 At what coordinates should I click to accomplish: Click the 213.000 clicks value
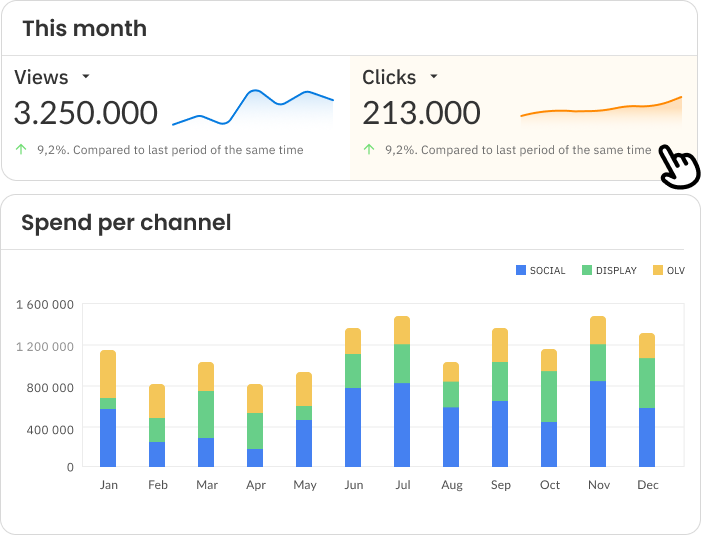[421, 113]
